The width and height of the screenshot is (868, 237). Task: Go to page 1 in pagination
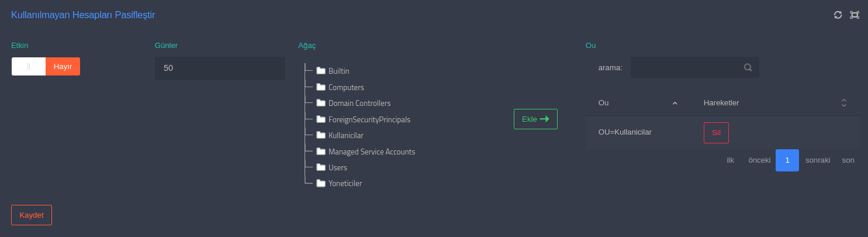click(x=787, y=160)
